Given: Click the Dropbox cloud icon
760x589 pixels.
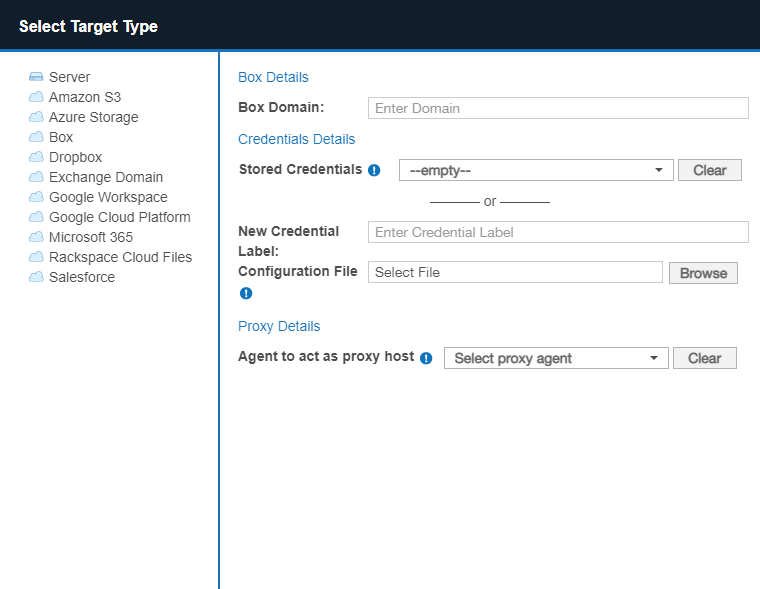Looking at the screenshot, I should (36, 157).
